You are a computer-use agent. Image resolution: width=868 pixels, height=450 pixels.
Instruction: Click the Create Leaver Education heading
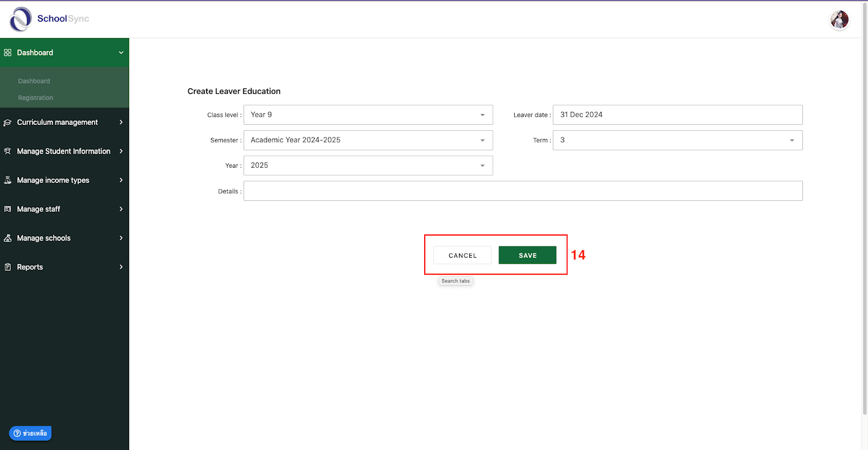(234, 91)
